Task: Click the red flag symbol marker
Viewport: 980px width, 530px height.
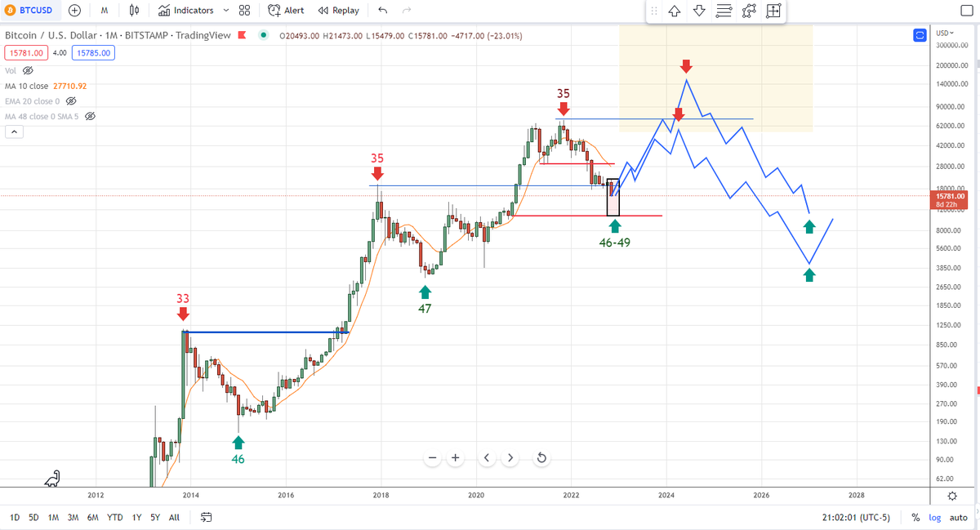Action: pos(243,36)
